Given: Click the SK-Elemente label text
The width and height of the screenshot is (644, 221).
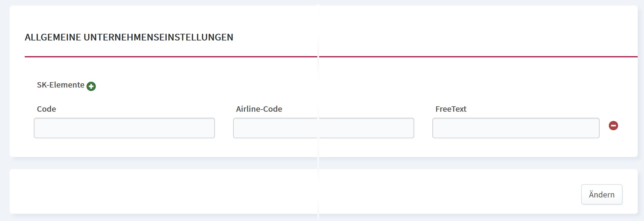Looking at the screenshot, I should pyautogui.click(x=61, y=85).
